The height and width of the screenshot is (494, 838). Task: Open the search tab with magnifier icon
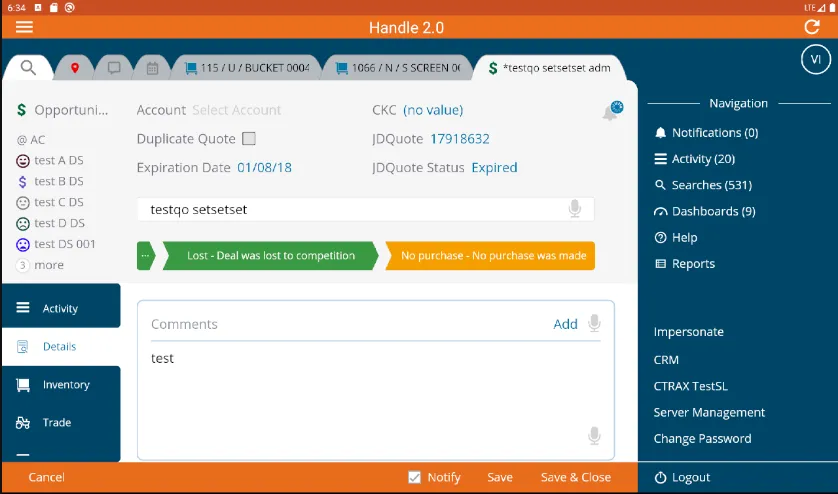click(28, 68)
